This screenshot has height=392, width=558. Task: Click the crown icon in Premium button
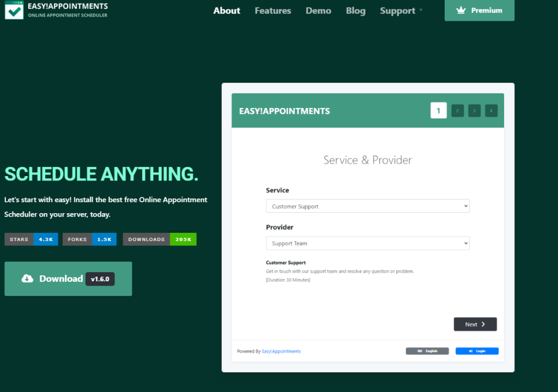[461, 10]
